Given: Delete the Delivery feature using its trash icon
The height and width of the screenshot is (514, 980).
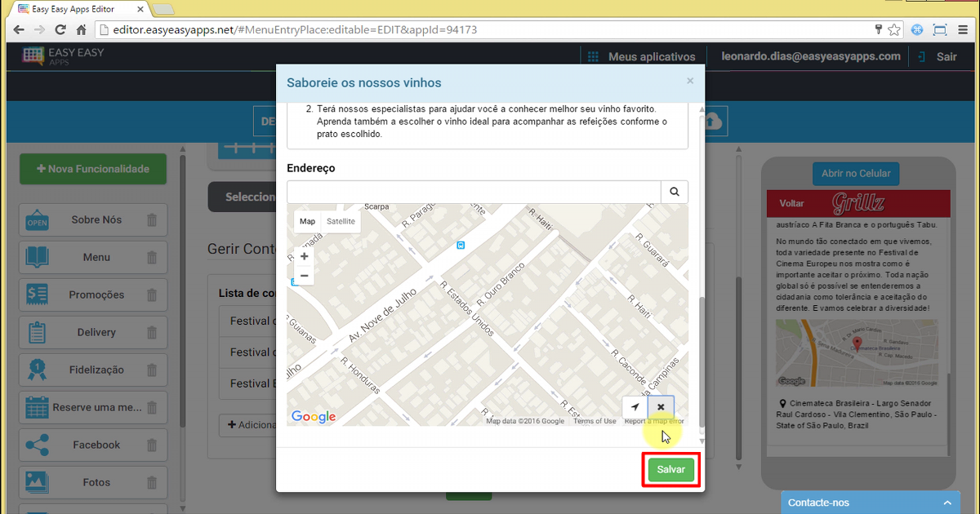Looking at the screenshot, I should 150,332.
